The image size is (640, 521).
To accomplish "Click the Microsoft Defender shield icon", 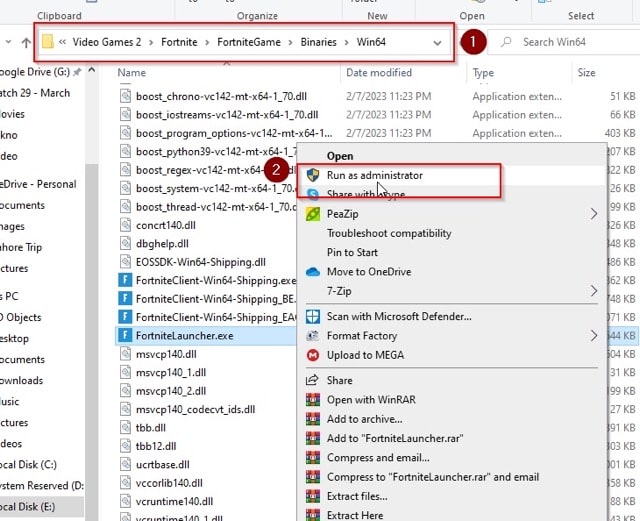I will click(x=313, y=316).
